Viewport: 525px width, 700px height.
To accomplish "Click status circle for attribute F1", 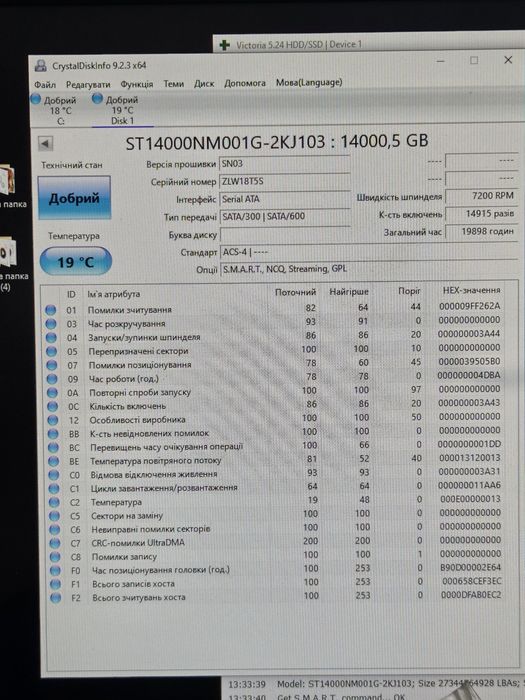I will pyautogui.click(x=56, y=584).
